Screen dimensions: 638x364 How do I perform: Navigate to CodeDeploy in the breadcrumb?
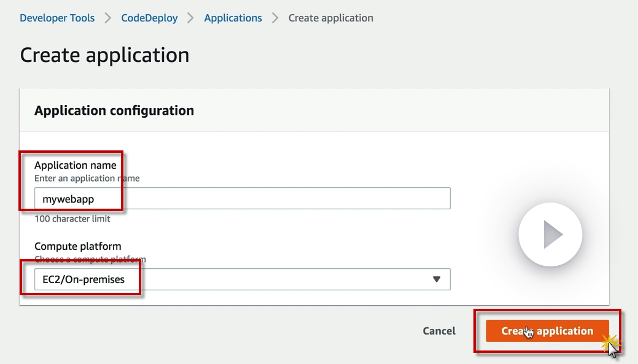coord(149,18)
